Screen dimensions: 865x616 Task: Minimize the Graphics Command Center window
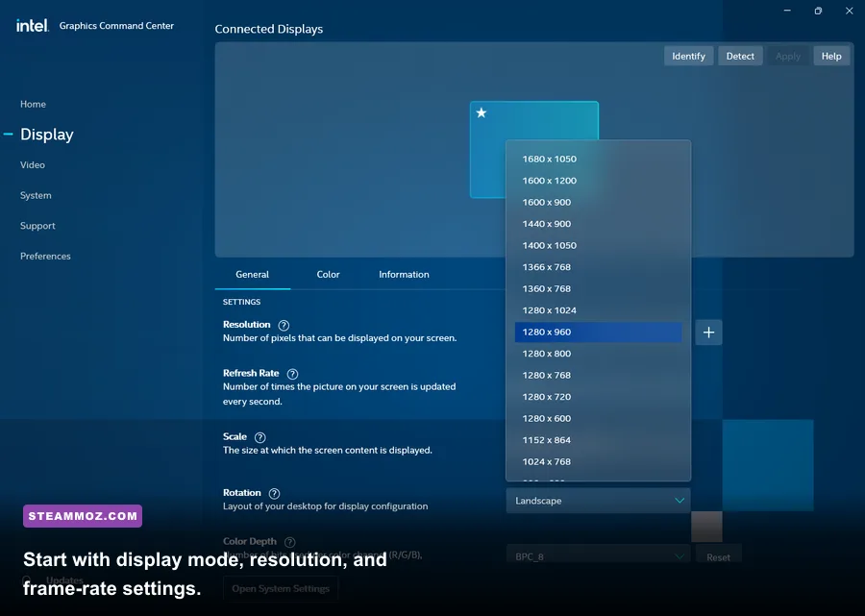pyautogui.click(x=787, y=11)
